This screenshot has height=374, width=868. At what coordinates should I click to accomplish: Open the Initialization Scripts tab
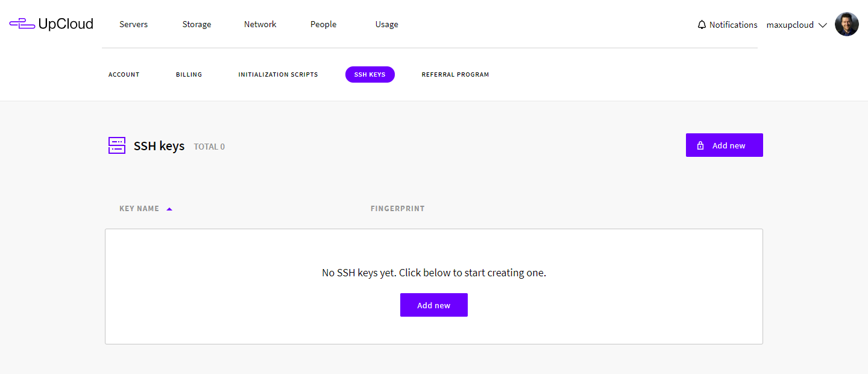(x=278, y=75)
